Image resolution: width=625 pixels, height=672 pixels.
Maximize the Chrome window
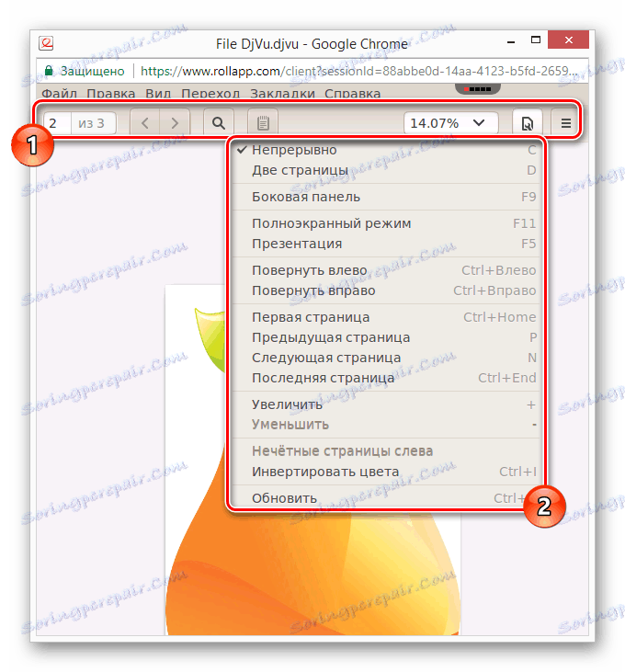point(536,40)
